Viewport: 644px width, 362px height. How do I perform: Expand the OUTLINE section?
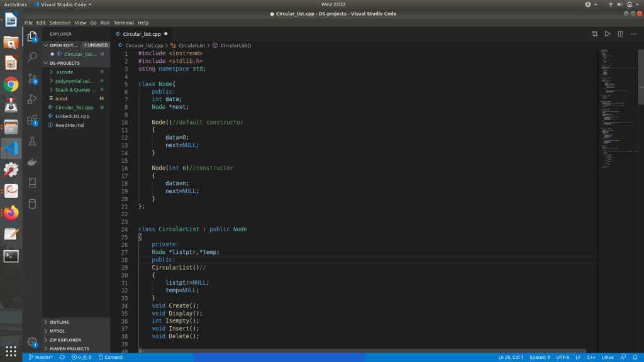pos(59,322)
